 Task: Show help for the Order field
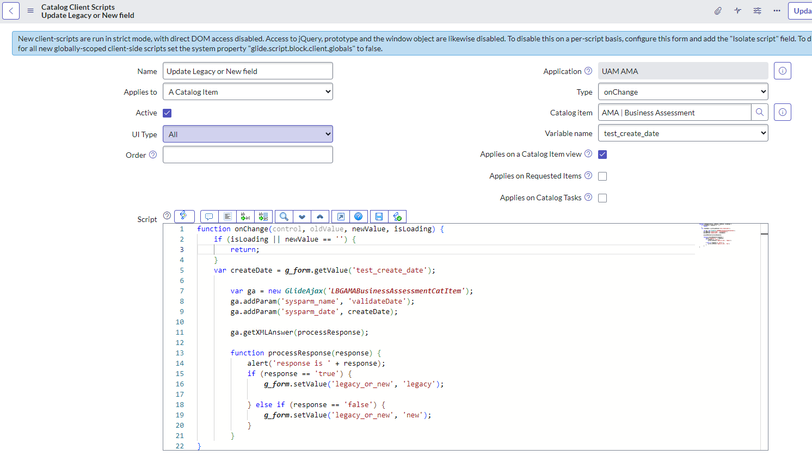(153, 155)
